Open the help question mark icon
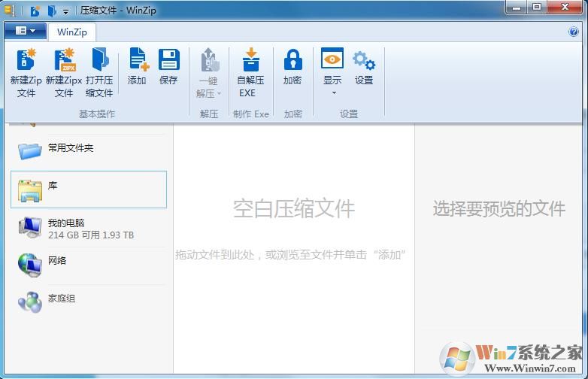 click(x=574, y=32)
